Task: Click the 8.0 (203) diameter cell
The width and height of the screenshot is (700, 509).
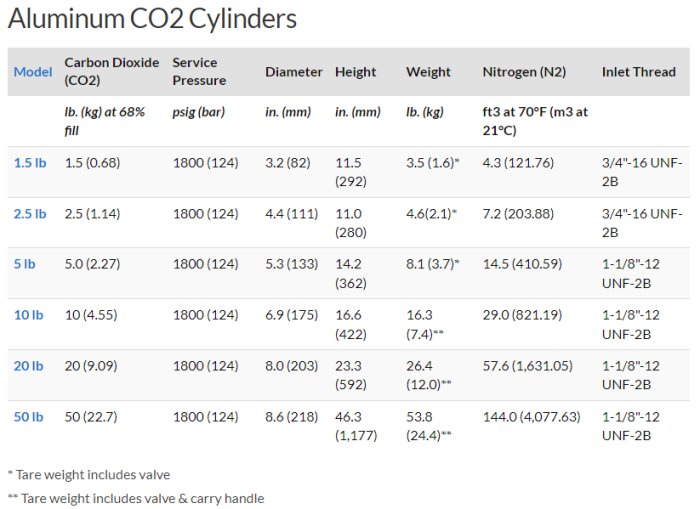Action: (289, 366)
